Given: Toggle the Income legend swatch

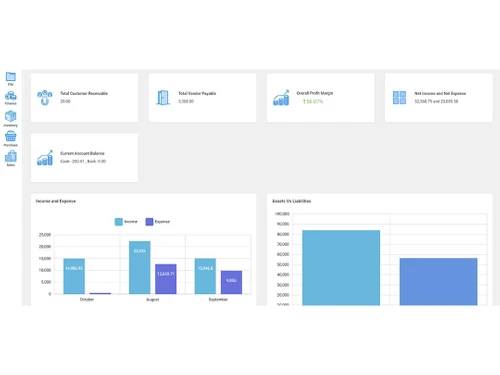Looking at the screenshot, I should coord(119,222).
